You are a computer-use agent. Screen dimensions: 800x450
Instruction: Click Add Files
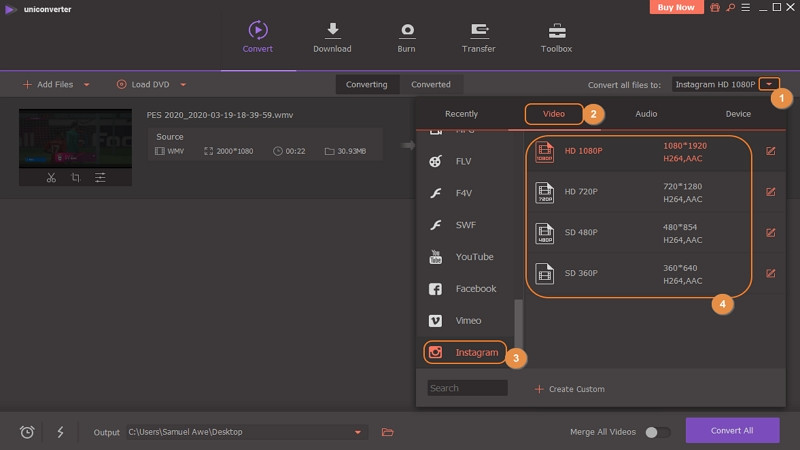pyautogui.click(x=48, y=84)
